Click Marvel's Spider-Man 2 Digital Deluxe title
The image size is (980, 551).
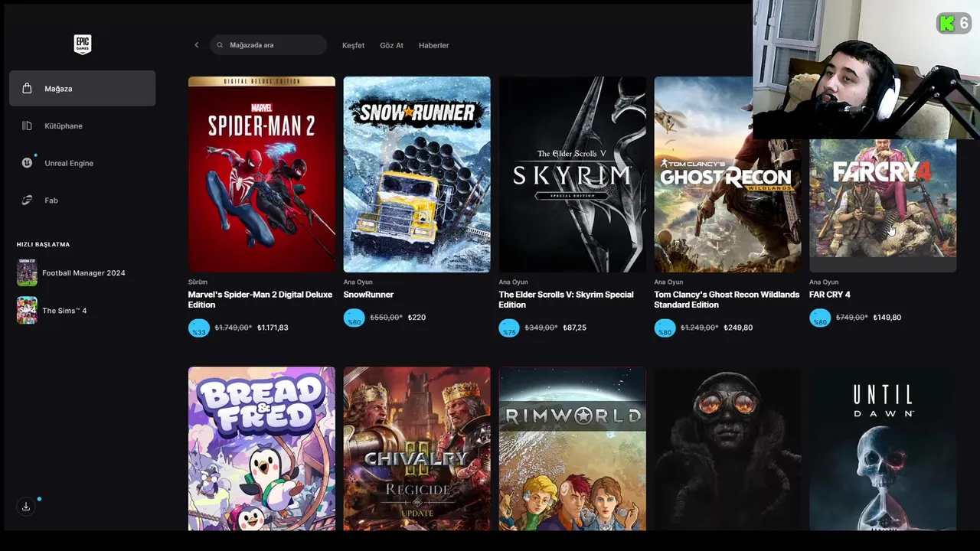[x=260, y=299]
